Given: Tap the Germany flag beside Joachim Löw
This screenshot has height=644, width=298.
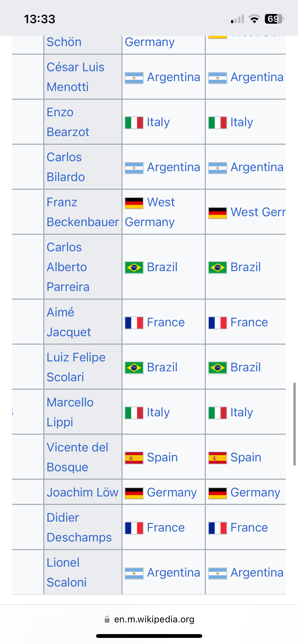Looking at the screenshot, I should (134, 493).
